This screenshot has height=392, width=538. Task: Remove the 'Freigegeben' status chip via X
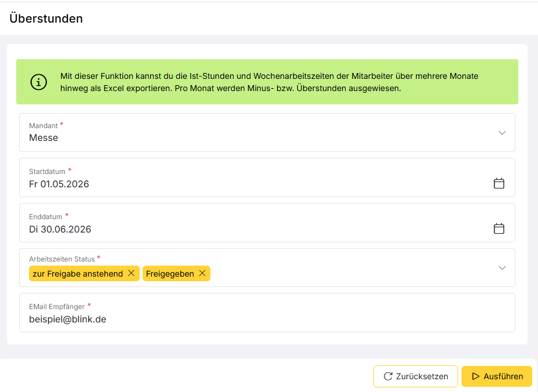202,273
